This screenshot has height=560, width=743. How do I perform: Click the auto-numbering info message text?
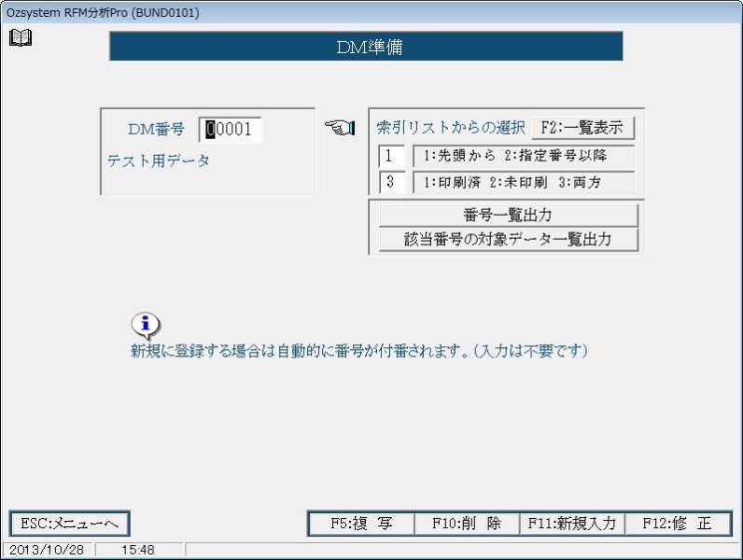tap(359, 351)
